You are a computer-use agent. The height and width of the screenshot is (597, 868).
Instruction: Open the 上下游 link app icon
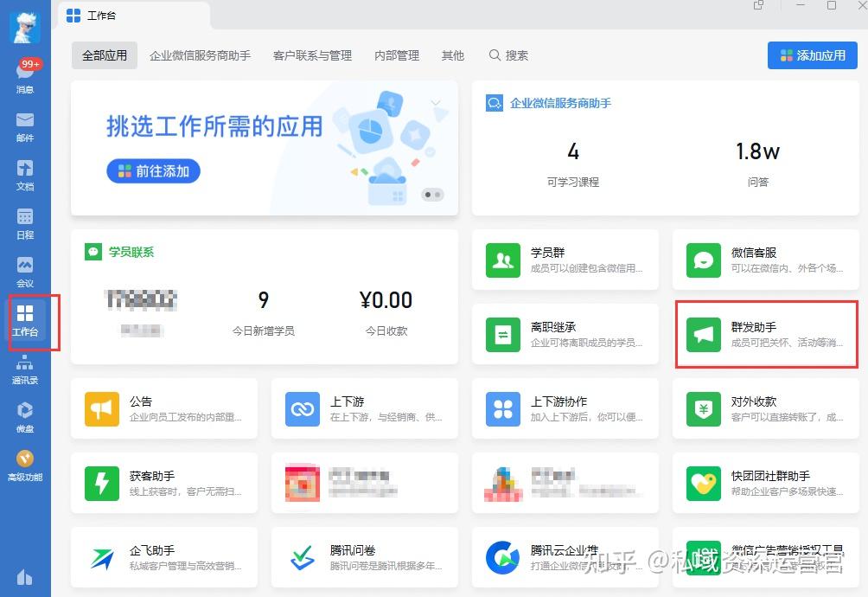(x=303, y=409)
